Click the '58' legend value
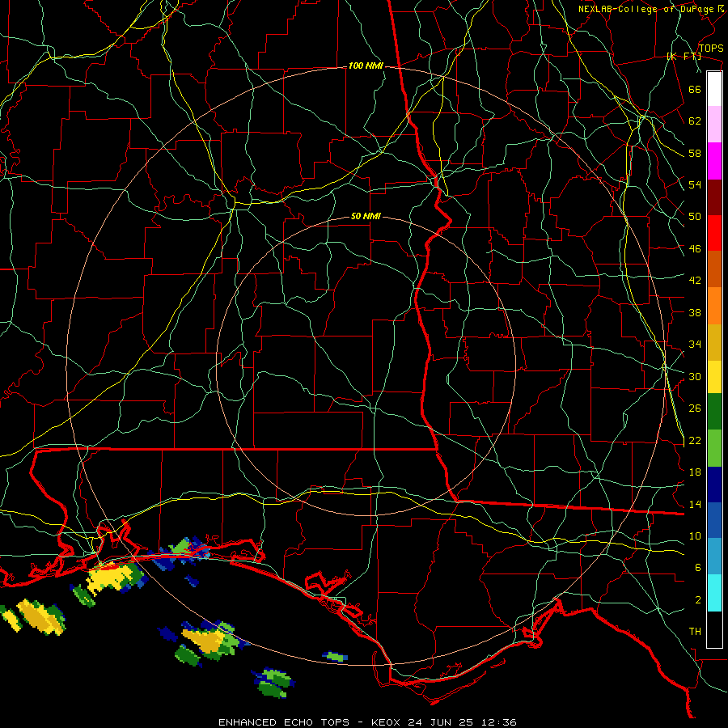 [x=695, y=153]
